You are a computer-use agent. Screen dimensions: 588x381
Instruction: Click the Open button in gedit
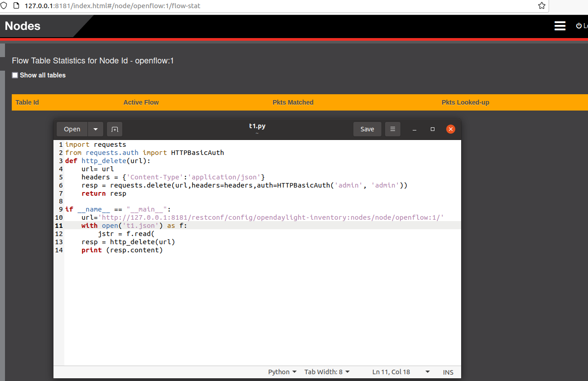tap(72, 129)
